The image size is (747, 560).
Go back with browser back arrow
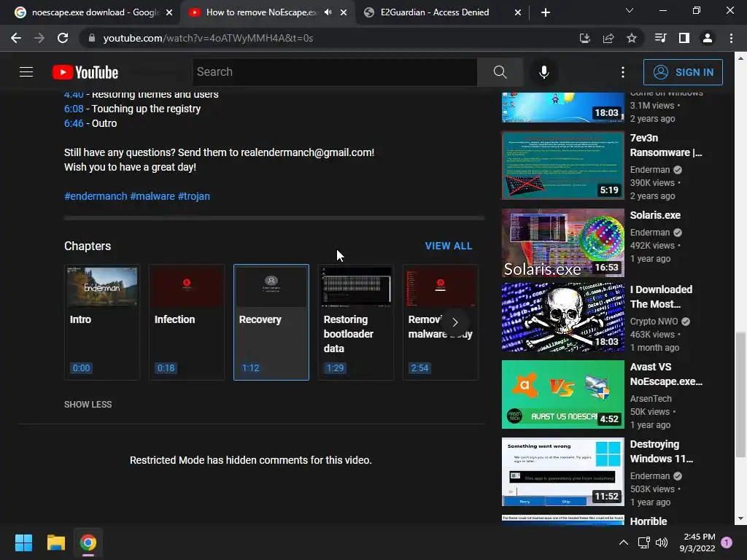(16, 38)
